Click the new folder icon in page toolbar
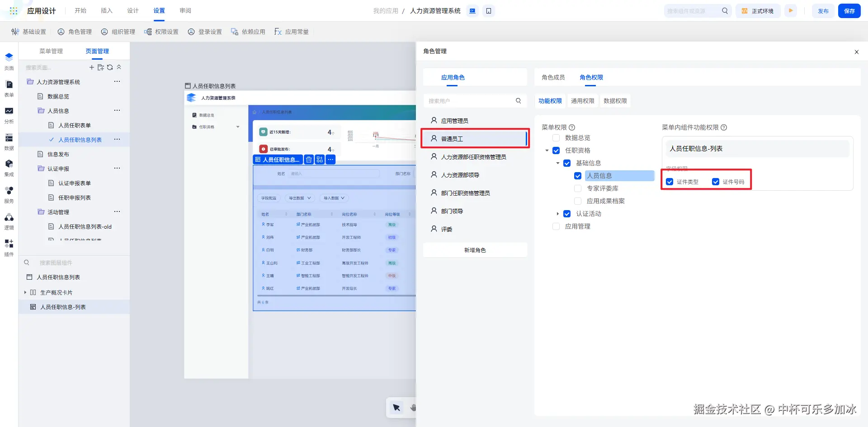The height and width of the screenshot is (427, 868). click(x=101, y=67)
